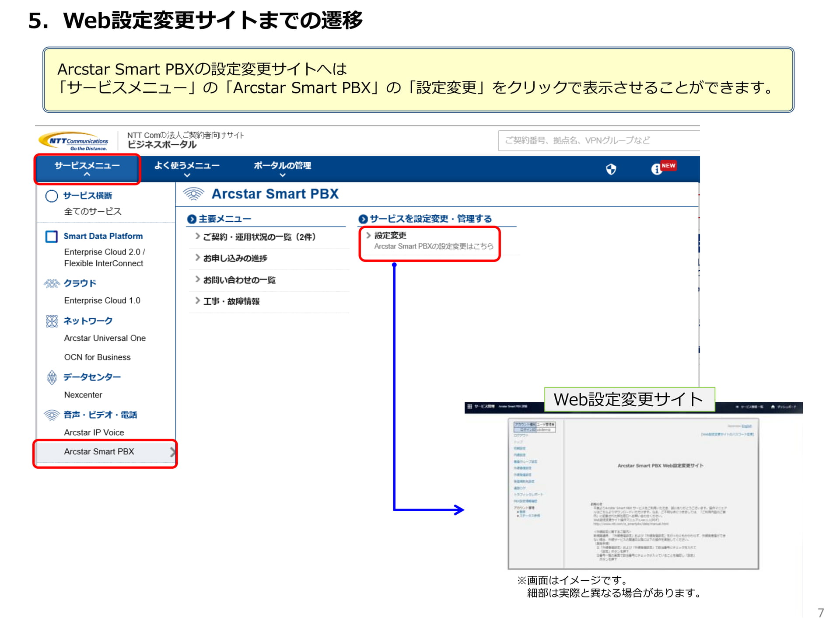Click the ネットワーク category icon
Screen dimensions: 840x628
click(x=52, y=321)
